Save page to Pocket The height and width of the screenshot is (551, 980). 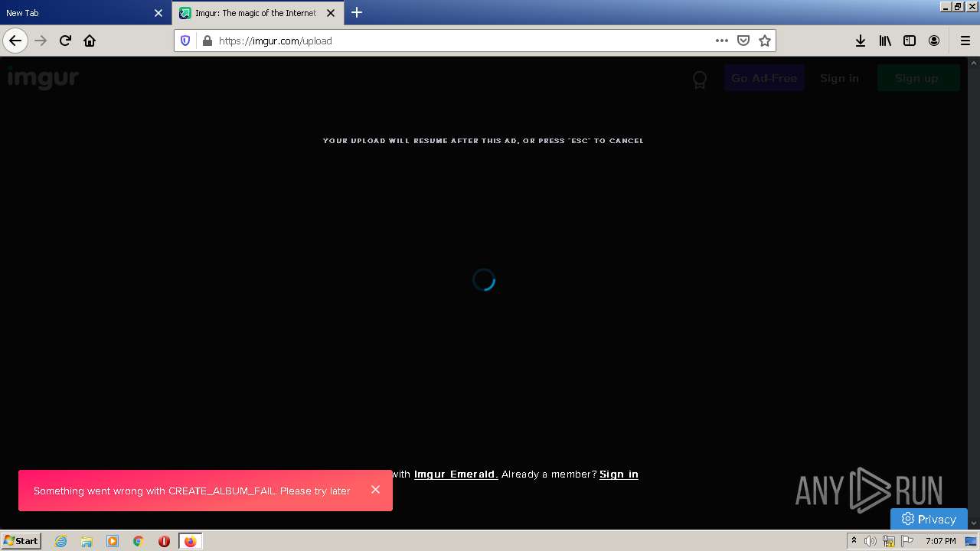pos(743,41)
